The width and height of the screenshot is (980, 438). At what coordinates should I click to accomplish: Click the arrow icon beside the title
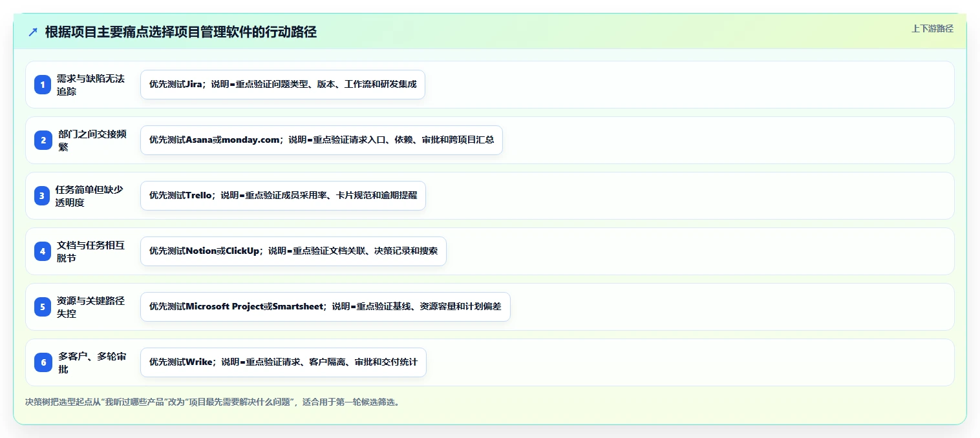[x=33, y=32]
